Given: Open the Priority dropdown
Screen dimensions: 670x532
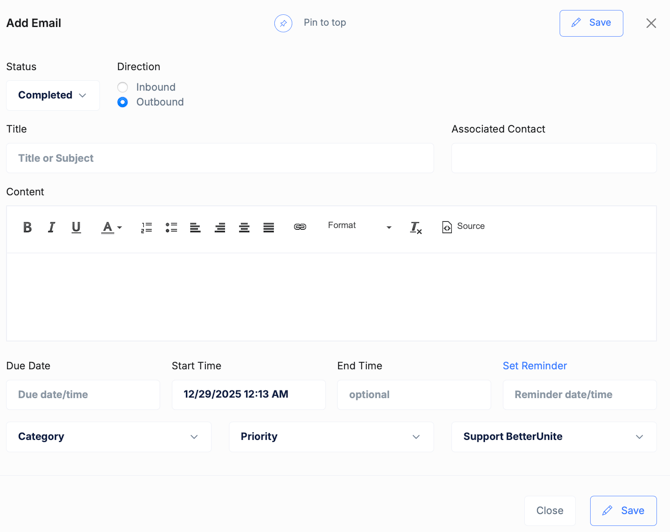Looking at the screenshot, I should (331, 437).
